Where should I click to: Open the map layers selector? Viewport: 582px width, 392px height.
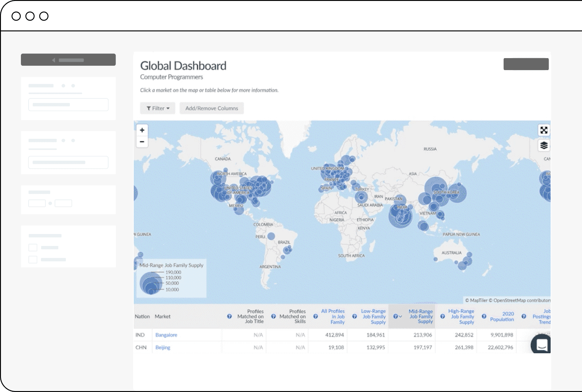(544, 145)
